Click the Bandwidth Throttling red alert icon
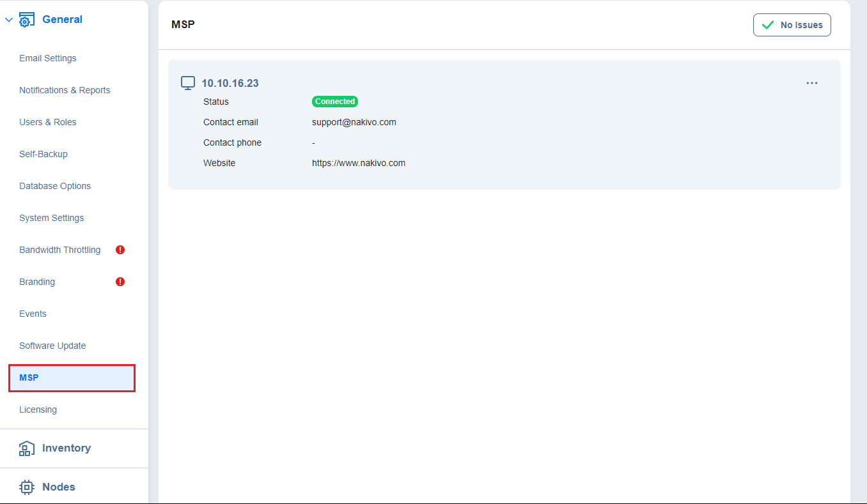This screenshot has height=504, width=867. coord(120,250)
